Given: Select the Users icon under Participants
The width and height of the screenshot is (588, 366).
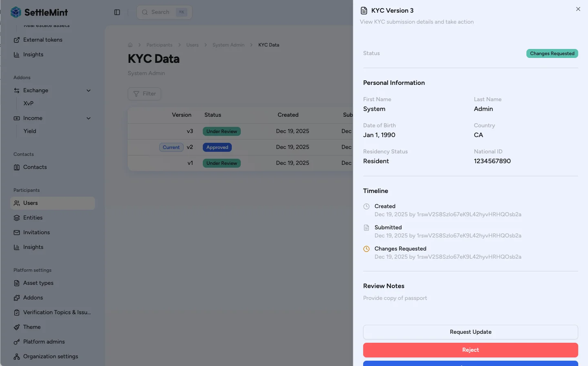Looking at the screenshot, I should coord(17,203).
